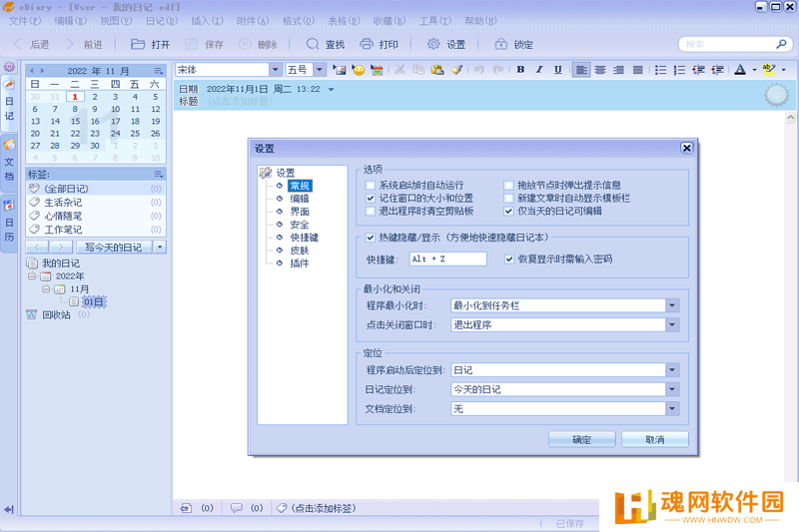Open 程序启动后定位到 dropdown

(x=672, y=370)
